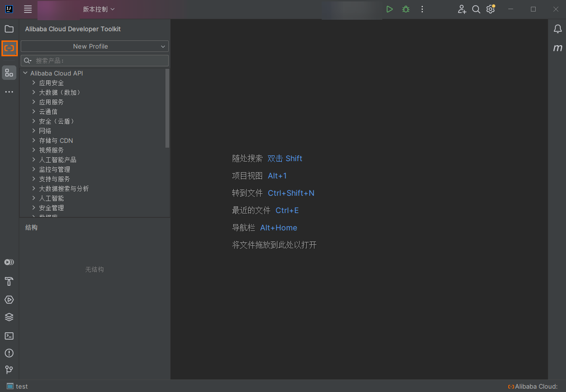Collapse the Alibaba Cloud API tree node
The width and height of the screenshot is (566, 392).
tap(25, 73)
